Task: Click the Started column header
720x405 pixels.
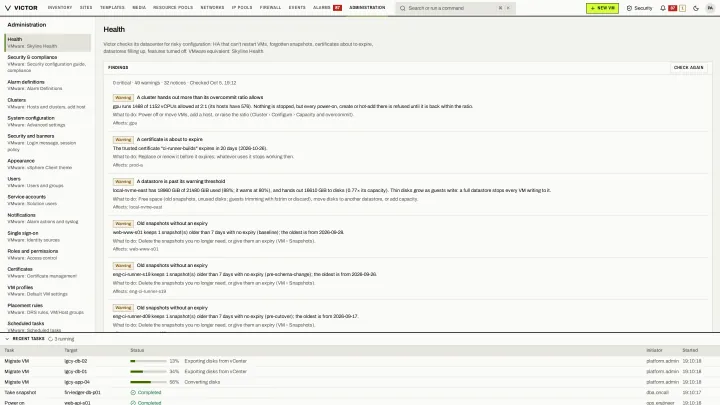Action: [x=690, y=350]
